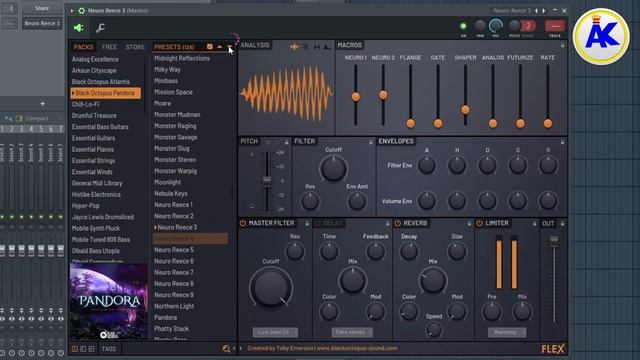Click the FLEX logo
This screenshot has width=640, height=360.
click(553, 349)
